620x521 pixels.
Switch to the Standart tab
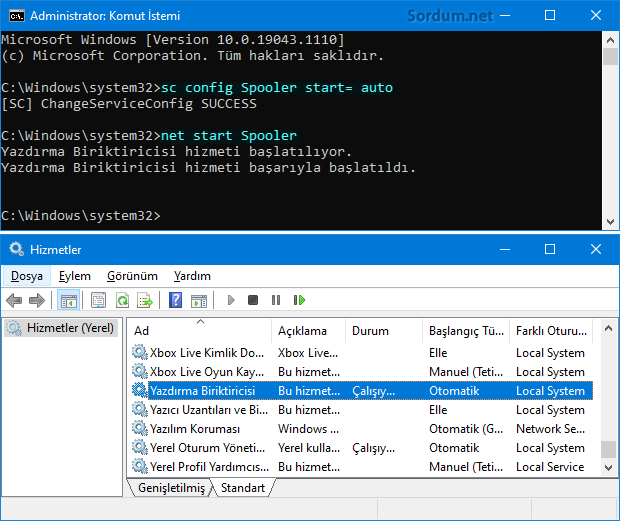243,488
